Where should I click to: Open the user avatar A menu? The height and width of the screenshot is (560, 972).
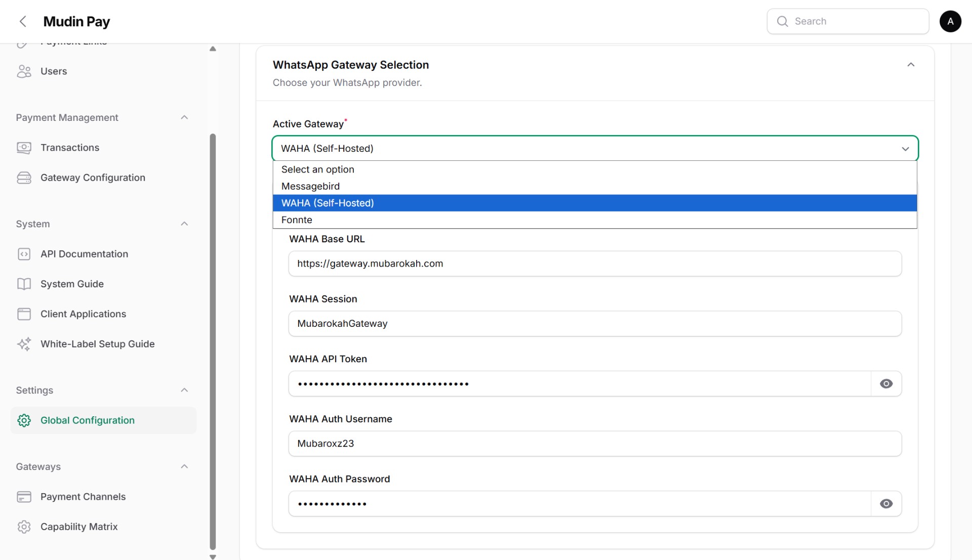[950, 21]
